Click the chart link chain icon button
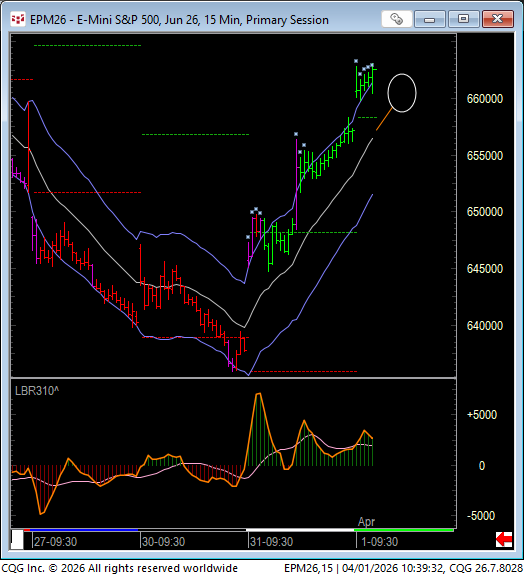The width and height of the screenshot is (524, 576). (x=396, y=19)
